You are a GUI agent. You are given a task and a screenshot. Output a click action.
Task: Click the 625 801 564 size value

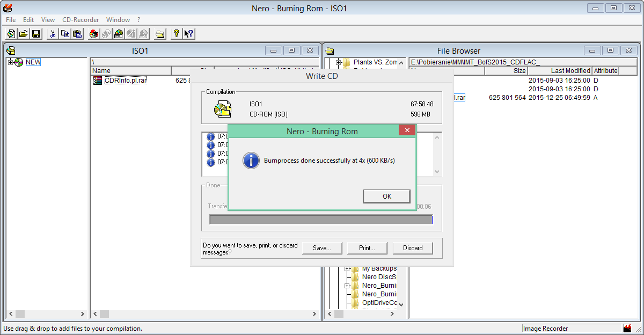(507, 98)
